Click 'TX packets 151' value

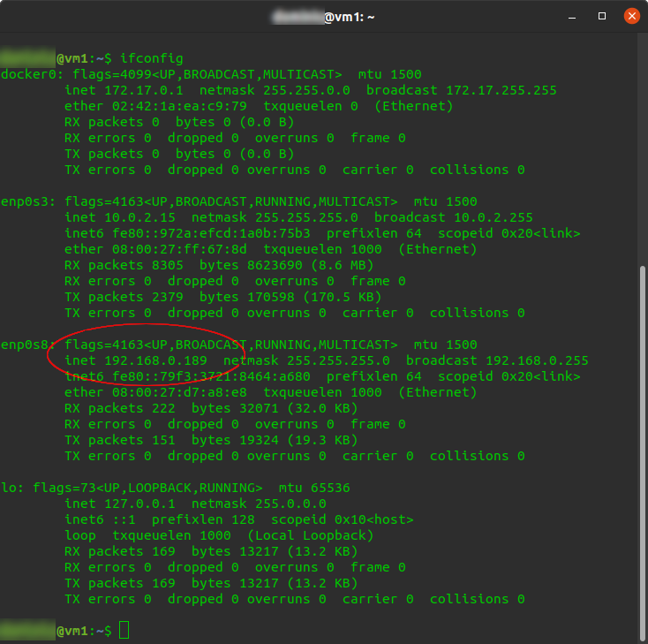[120, 440]
